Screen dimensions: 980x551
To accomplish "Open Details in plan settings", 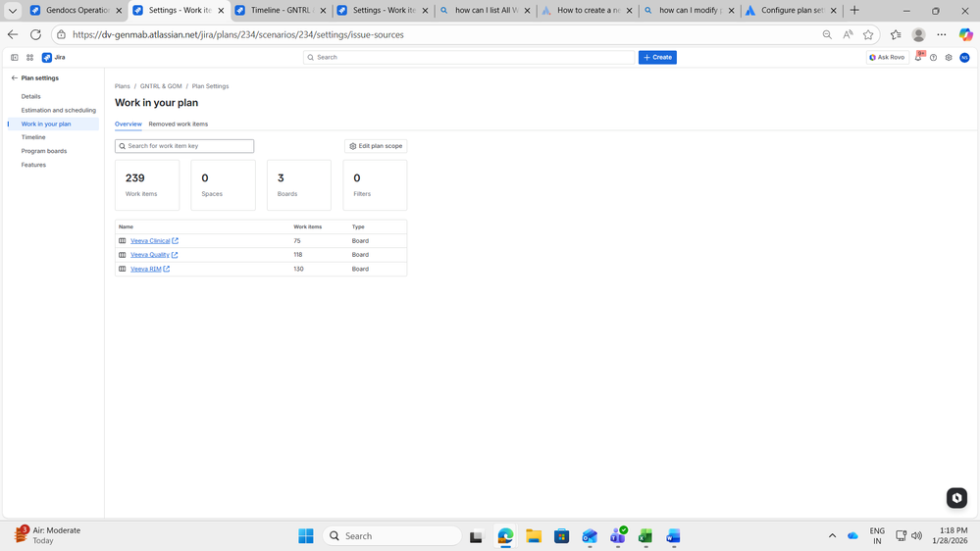I will coord(30,97).
